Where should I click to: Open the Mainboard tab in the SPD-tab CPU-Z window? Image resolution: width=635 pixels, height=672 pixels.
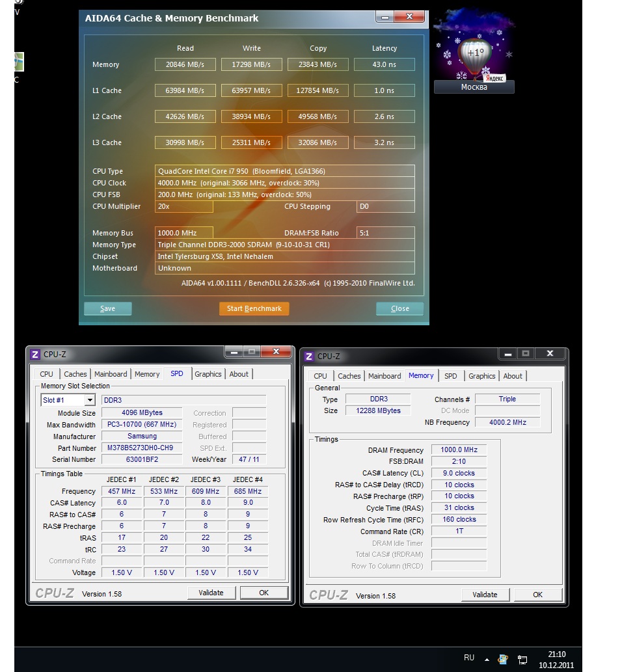[x=111, y=374]
